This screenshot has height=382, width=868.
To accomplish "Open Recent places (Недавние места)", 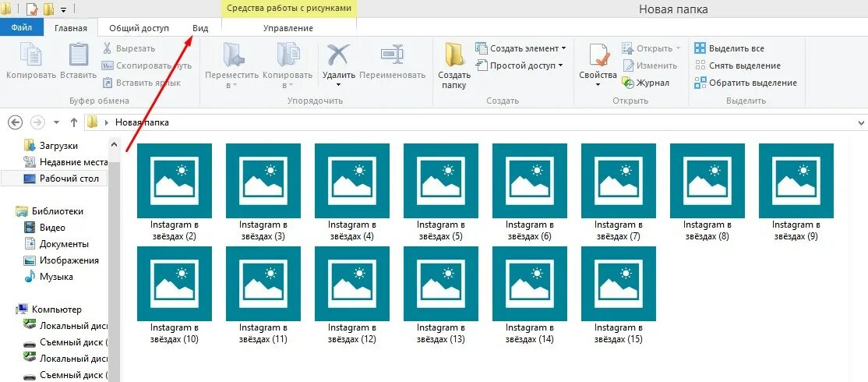I will 65,162.
